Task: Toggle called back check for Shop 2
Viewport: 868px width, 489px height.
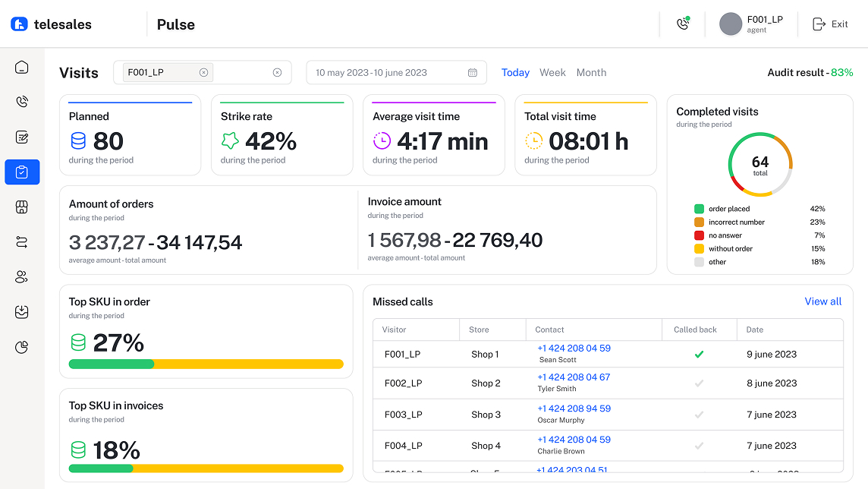Action: coord(699,383)
